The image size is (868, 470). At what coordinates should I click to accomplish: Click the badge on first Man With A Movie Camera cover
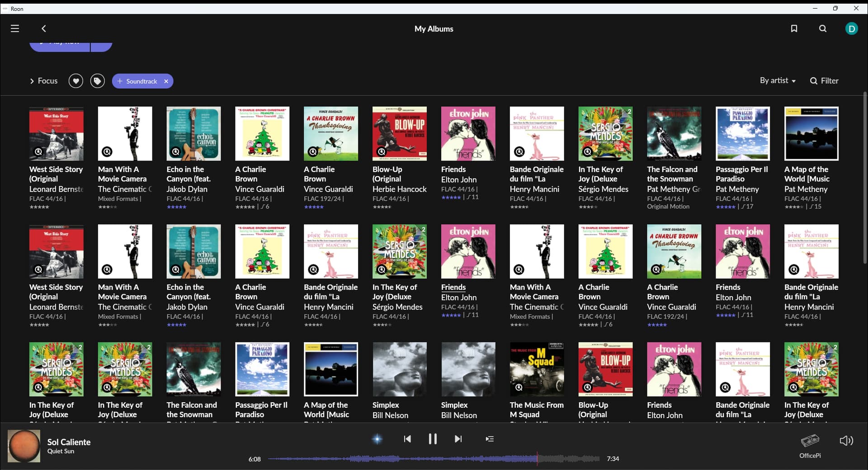point(107,152)
